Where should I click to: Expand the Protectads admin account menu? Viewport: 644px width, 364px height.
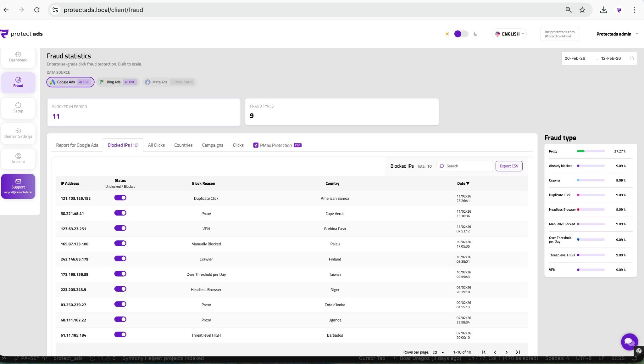[616, 34]
